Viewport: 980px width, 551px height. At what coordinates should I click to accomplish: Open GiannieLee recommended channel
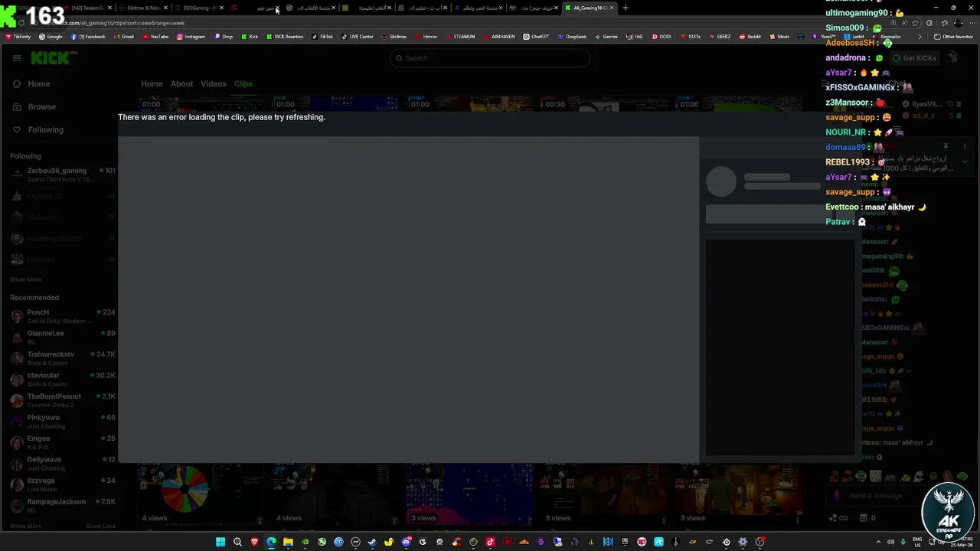click(61, 337)
